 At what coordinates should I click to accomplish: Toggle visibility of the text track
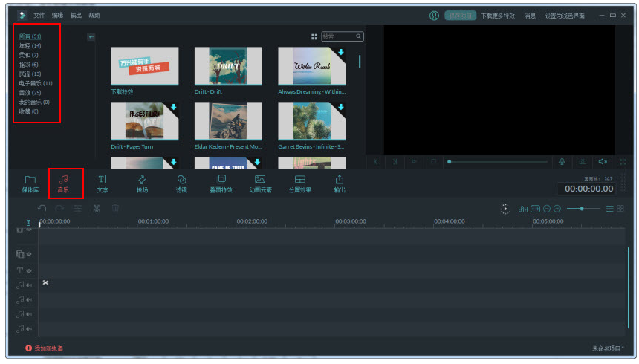(x=29, y=270)
